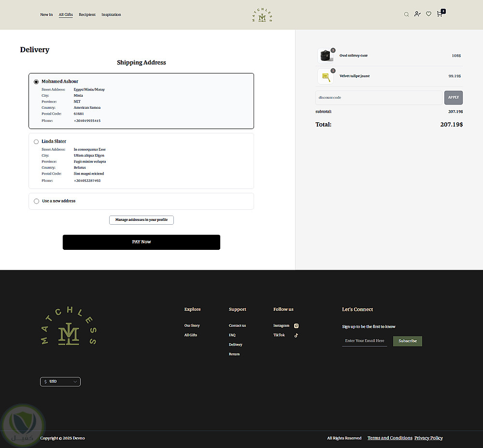Viewport: 483px width, 448px height.
Task: Open the Recipient menu
Action: pos(87,14)
